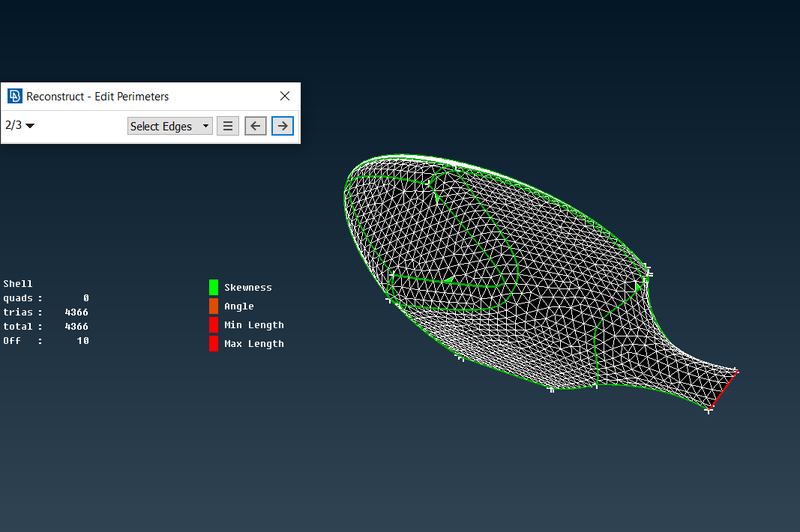Click the red Min Length color swatch

pos(214,325)
